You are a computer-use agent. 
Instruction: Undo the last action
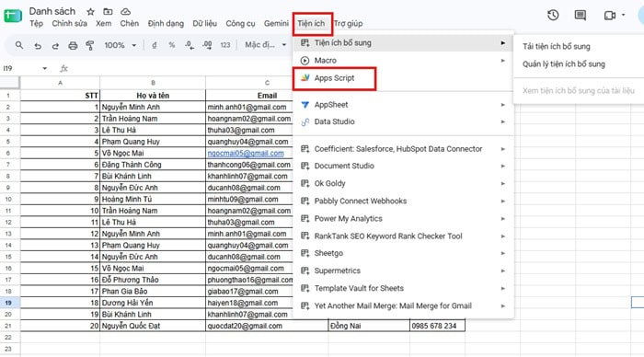click(38, 45)
